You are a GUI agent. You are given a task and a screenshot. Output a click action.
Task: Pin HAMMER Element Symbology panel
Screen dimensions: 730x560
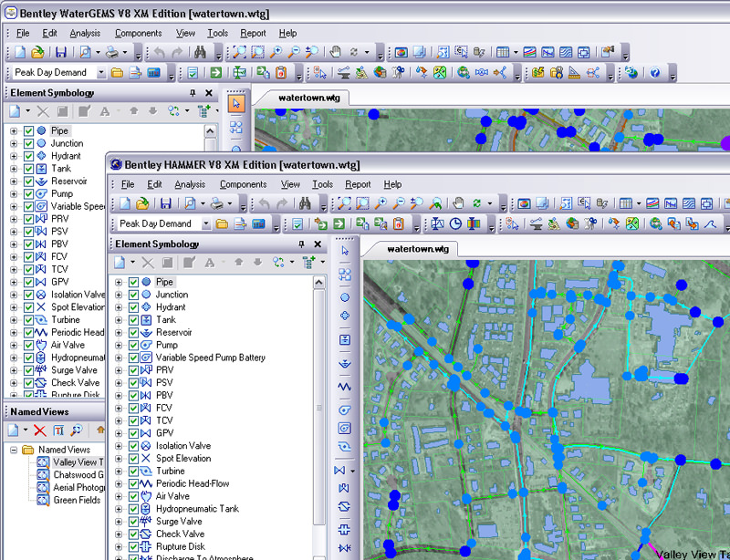(x=302, y=244)
